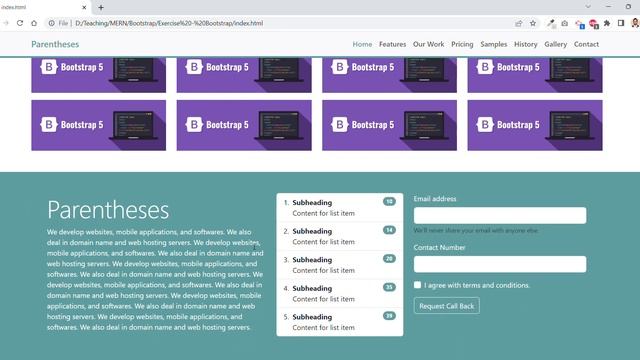
Task: Focus the Contact Number field
Action: point(500,264)
